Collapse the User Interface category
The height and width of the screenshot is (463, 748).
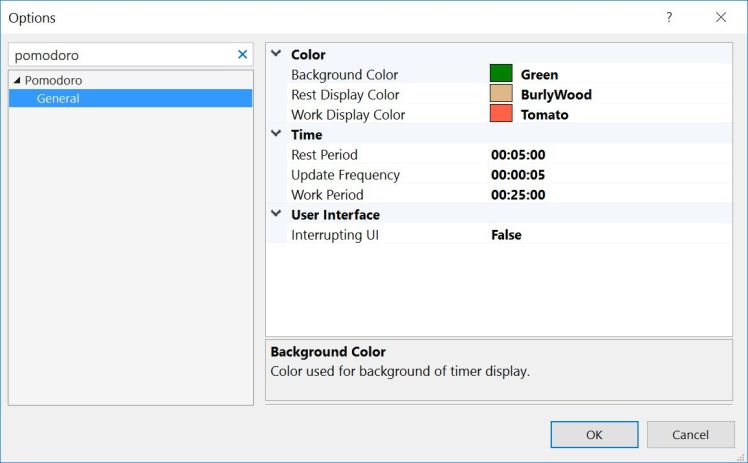[x=276, y=214]
